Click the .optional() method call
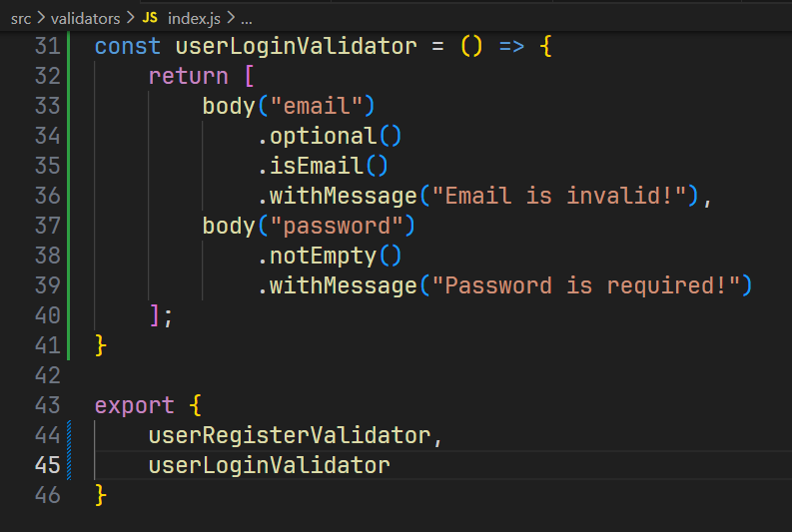Viewport: 792px width, 532px height. 329,137
